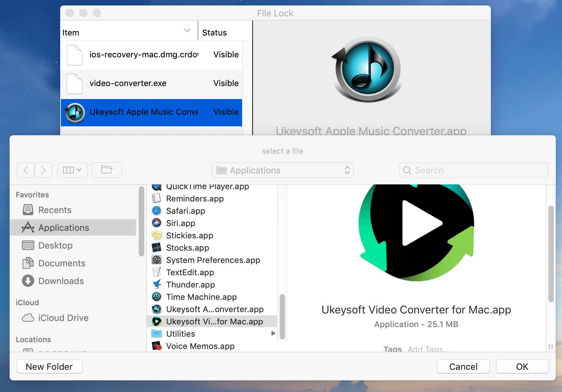The image size is (562, 392).
Task: Click the preview pane vertical scrollbar
Action: (x=551, y=254)
